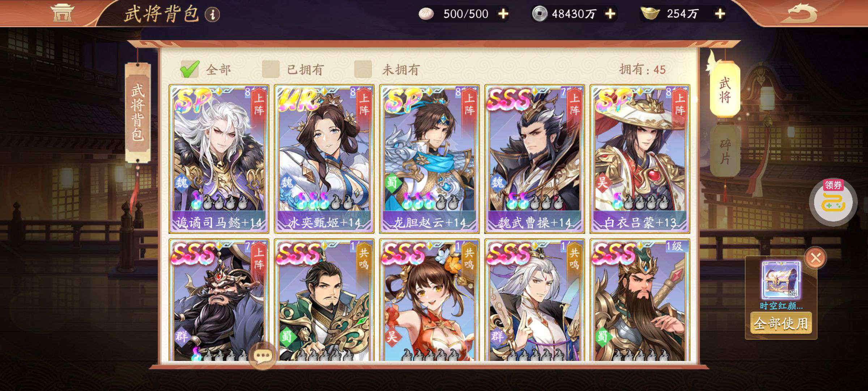Click the 全部使用 button

click(781, 323)
